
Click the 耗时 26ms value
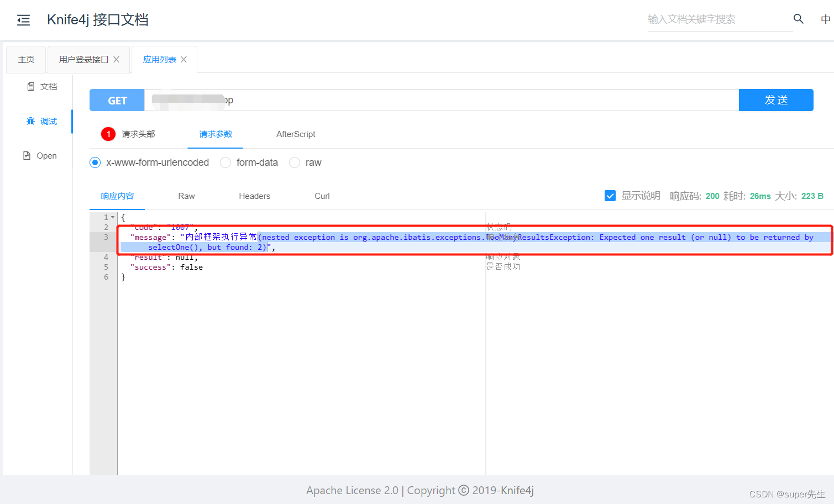pos(760,196)
